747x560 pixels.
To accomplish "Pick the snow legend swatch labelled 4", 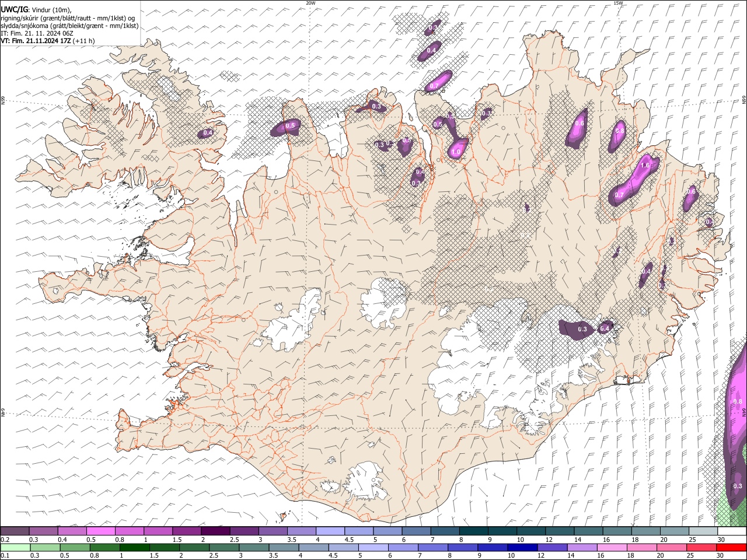I will pyautogui.click(x=330, y=531).
